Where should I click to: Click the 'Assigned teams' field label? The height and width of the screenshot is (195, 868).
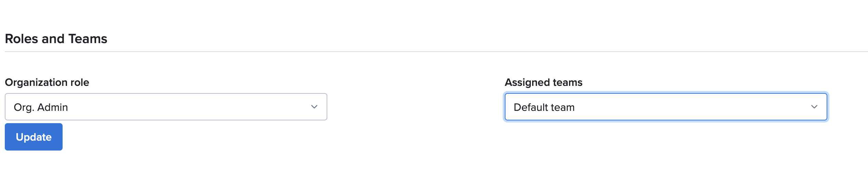point(543,82)
